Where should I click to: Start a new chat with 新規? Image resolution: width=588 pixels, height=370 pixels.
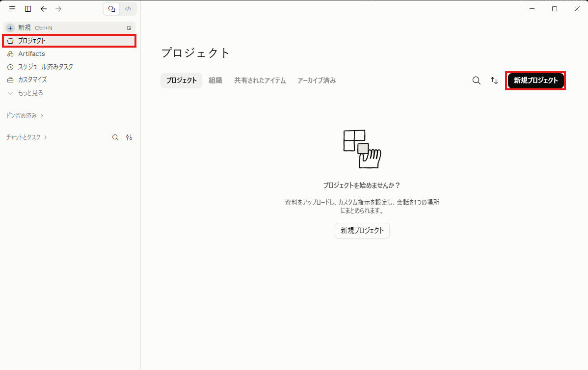pos(69,28)
